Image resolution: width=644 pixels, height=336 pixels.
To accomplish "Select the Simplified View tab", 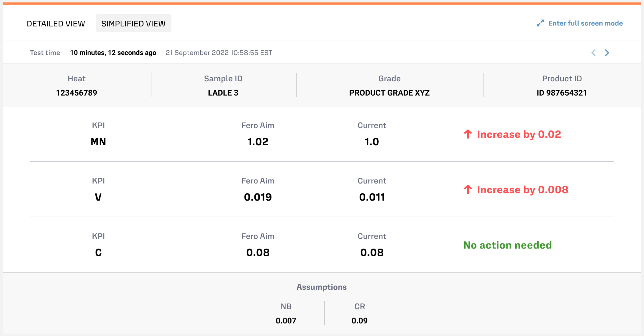I will click(133, 24).
